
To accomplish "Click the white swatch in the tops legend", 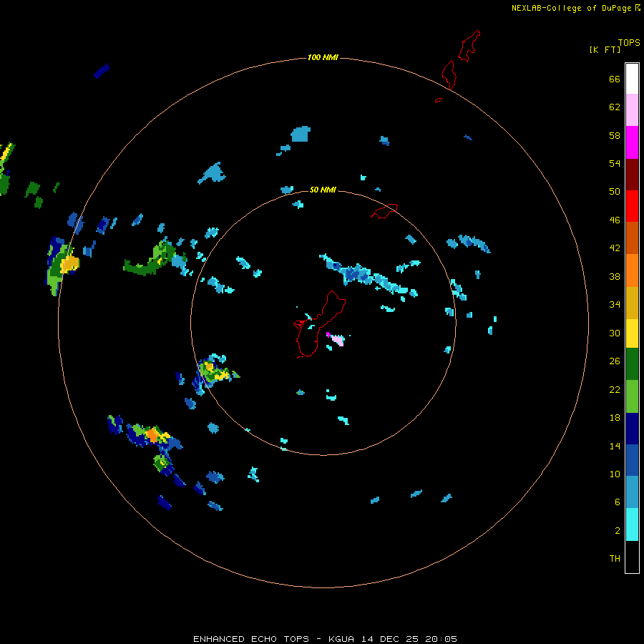I will point(632,79).
